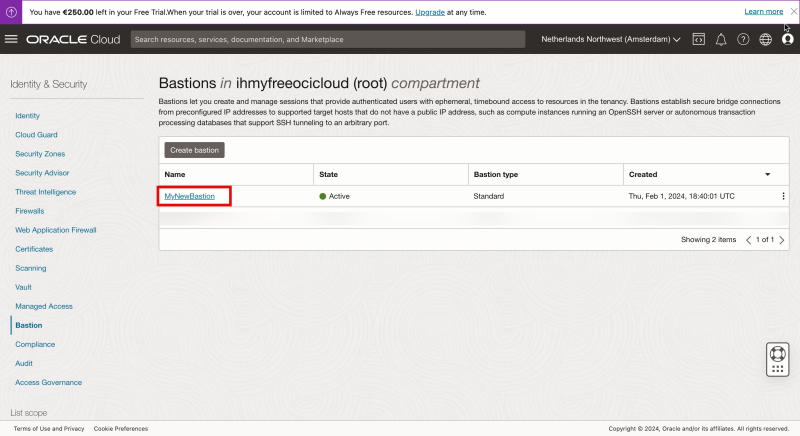Select Cloud Guard in the sidebar
Viewport: 800px width, 436px height.
36,135
